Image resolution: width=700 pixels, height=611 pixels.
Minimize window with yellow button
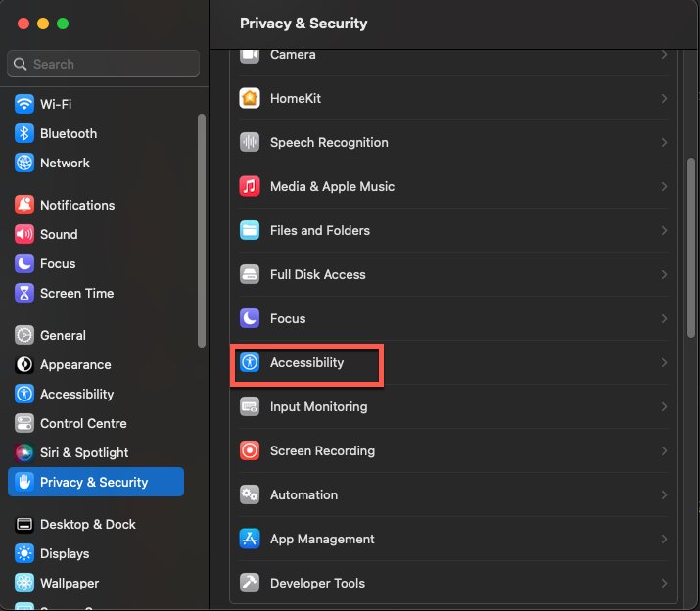(x=43, y=23)
